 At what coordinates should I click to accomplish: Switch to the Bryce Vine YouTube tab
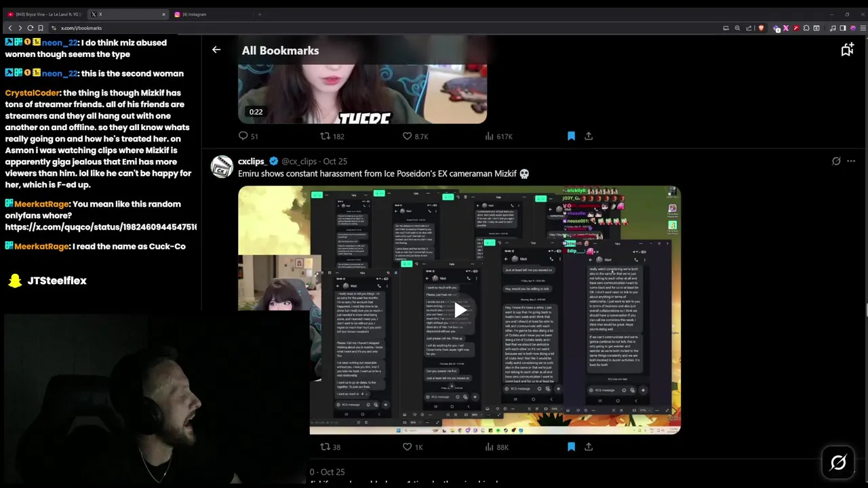[44, 14]
